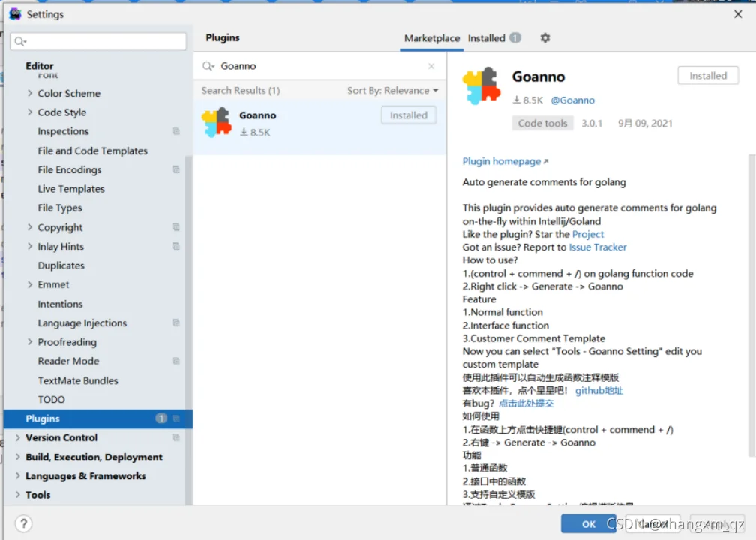Click the Installed tab count badge

click(x=515, y=37)
